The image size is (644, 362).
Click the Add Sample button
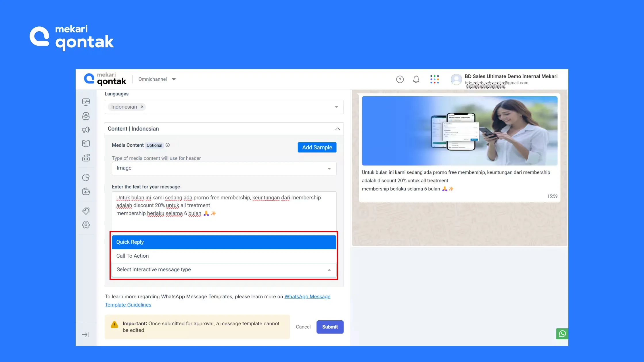pos(317,147)
